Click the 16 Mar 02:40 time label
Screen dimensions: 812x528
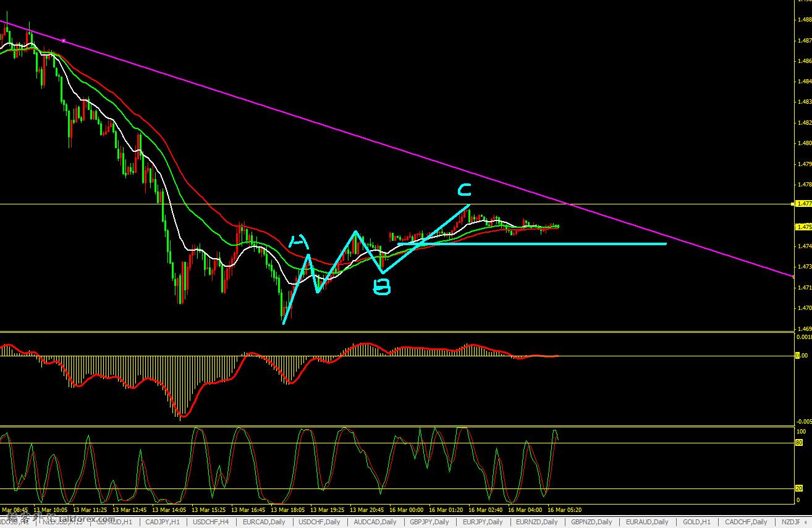pos(486,510)
